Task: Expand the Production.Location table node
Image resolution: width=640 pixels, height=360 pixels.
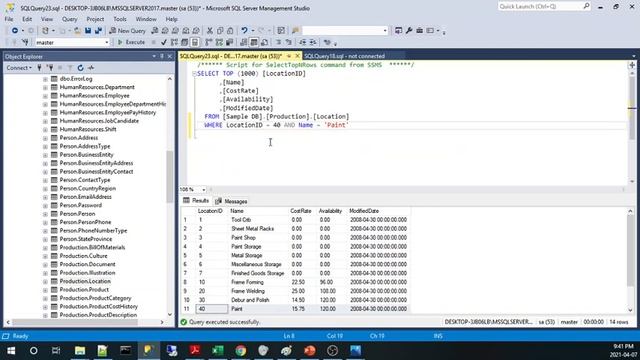Action: 45,282
